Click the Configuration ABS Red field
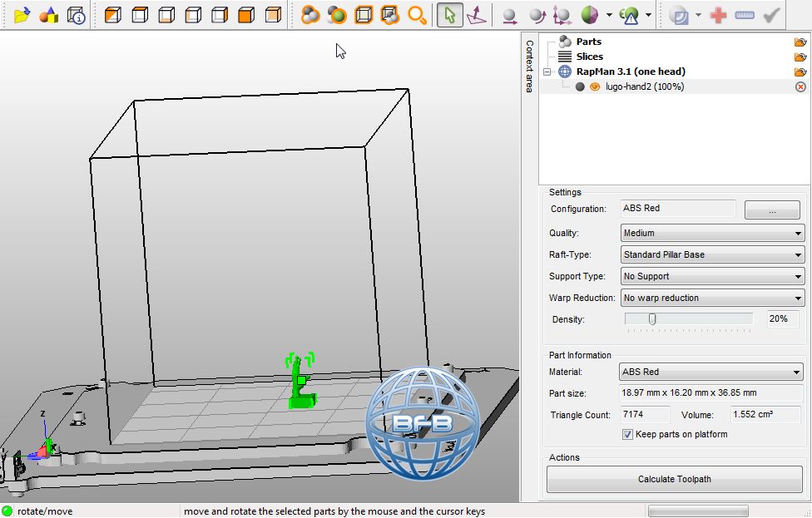This screenshot has width=812, height=518. [678, 208]
